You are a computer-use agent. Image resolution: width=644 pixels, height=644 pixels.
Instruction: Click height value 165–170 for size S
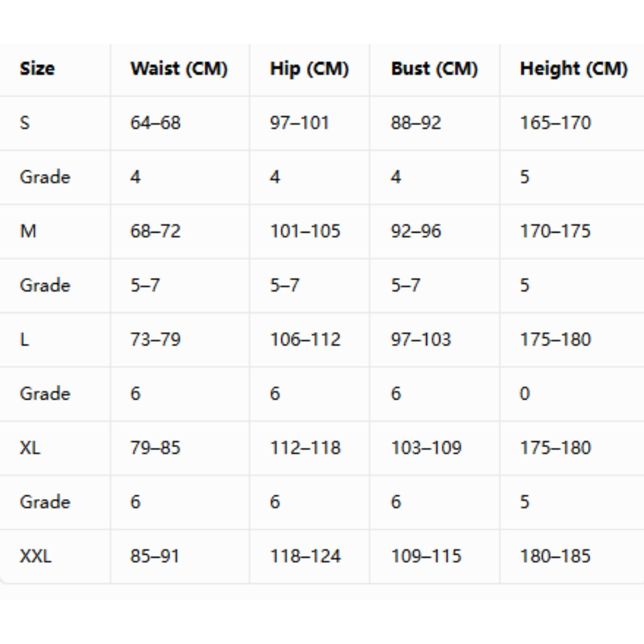pyautogui.click(x=555, y=123)
